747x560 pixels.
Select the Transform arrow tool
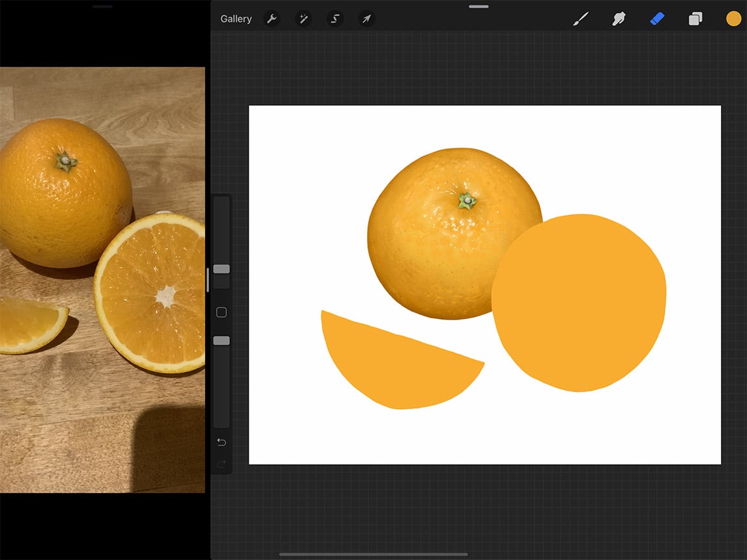(366, 19)
